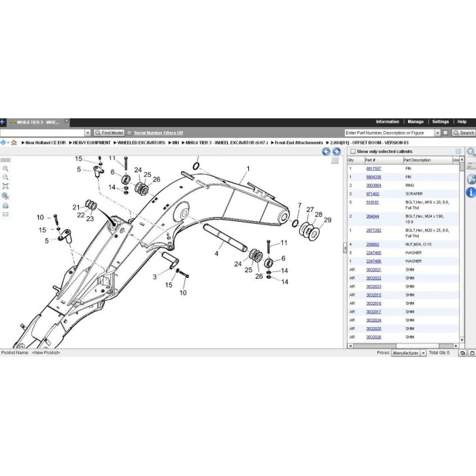Screen dimensions: 476x476
Task: Click the Search button
Action: [464, 133]
